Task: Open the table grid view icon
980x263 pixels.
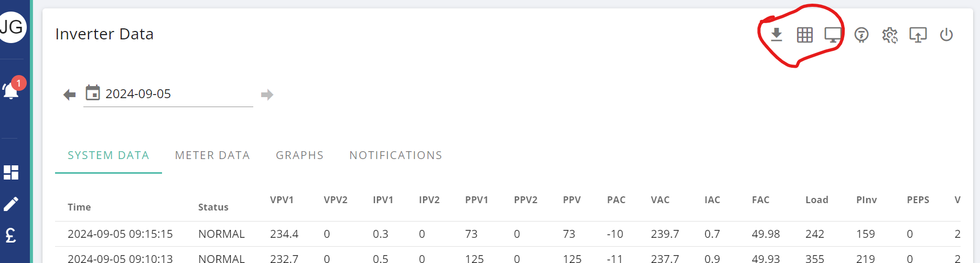Action: 804,35
